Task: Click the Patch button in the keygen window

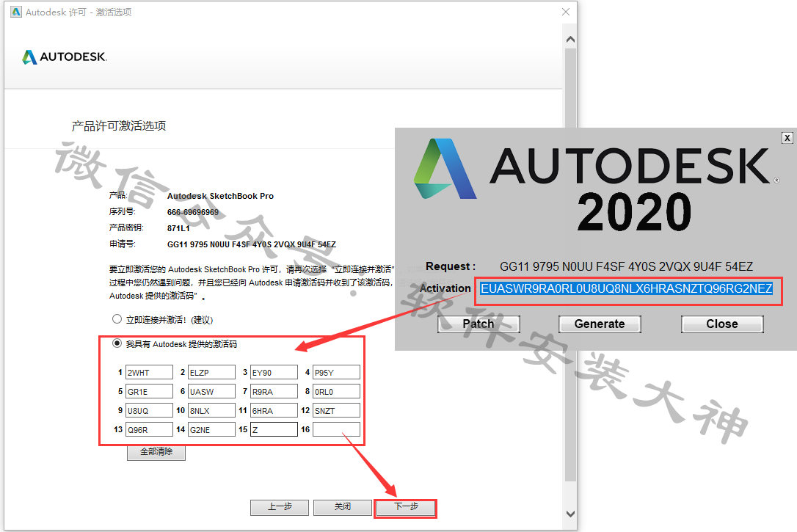Action: point(478,324)
